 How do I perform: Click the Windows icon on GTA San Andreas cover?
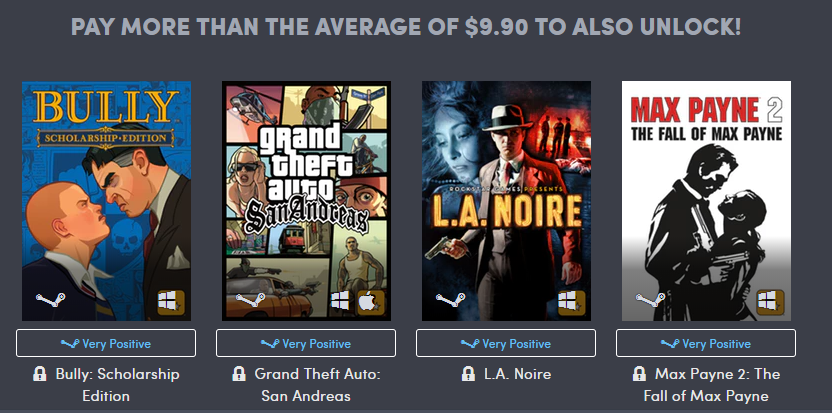[x=341, y=300]
